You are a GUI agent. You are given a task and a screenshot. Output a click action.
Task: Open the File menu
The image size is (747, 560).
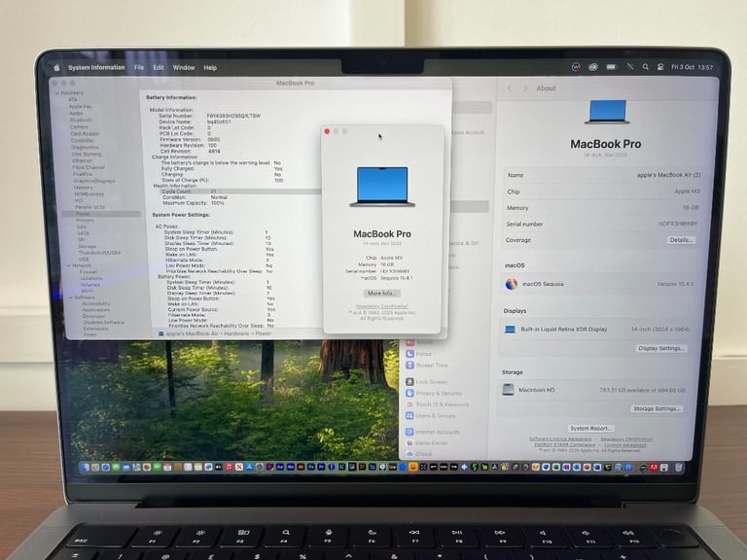pyautogui.click(x=139, y=68)
